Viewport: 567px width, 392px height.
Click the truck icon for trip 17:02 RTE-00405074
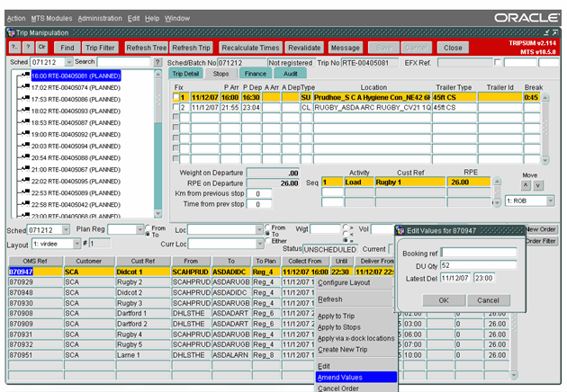point(25,87)
